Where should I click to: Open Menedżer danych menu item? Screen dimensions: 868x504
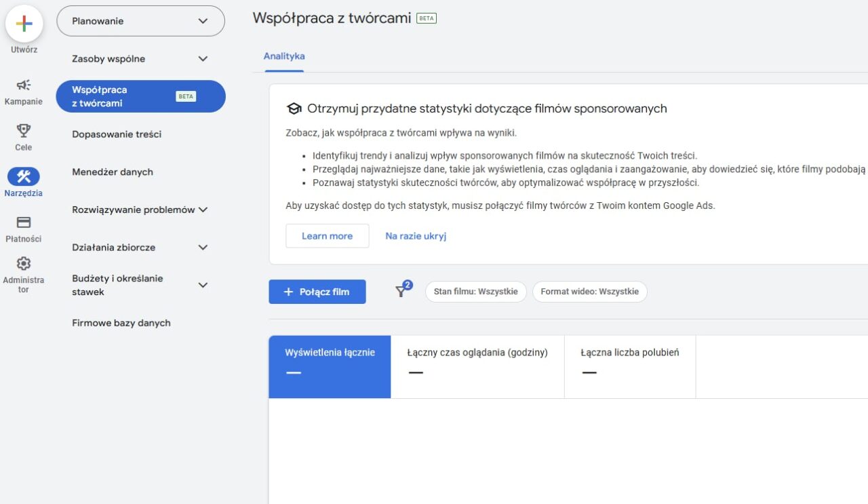(x=113, y=172)
